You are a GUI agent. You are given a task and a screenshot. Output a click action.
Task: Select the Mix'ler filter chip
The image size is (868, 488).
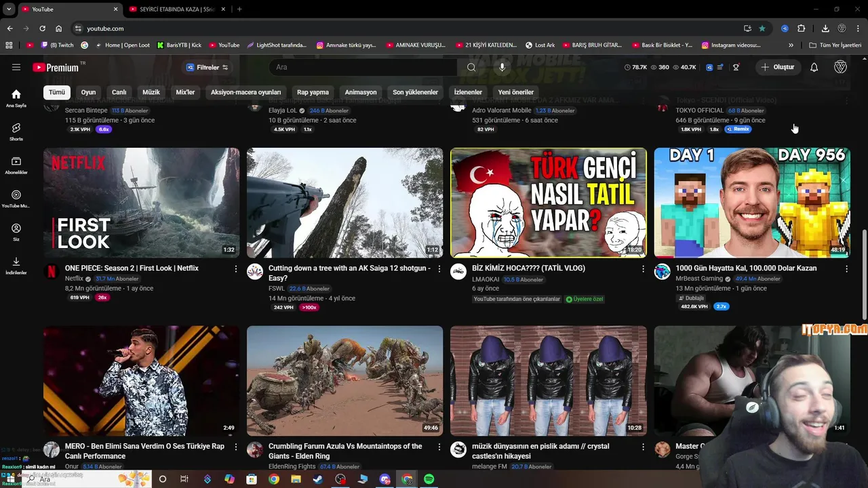185,92
